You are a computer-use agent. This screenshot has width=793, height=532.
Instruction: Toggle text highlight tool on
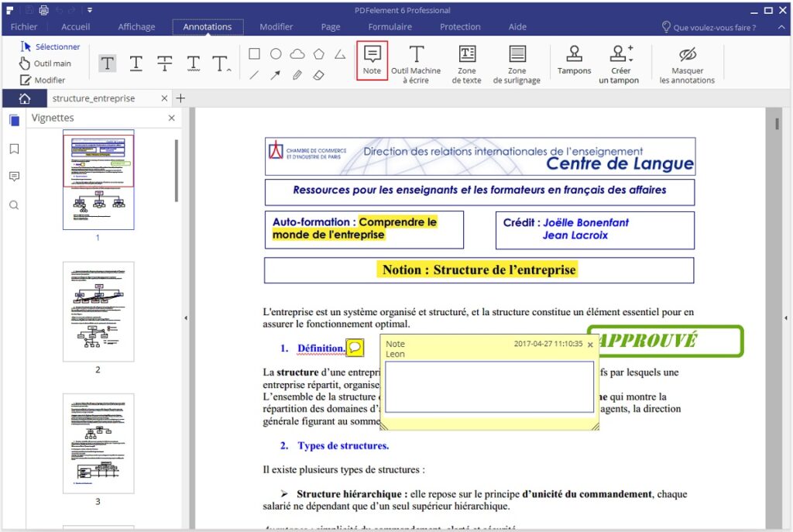point(106,63)
